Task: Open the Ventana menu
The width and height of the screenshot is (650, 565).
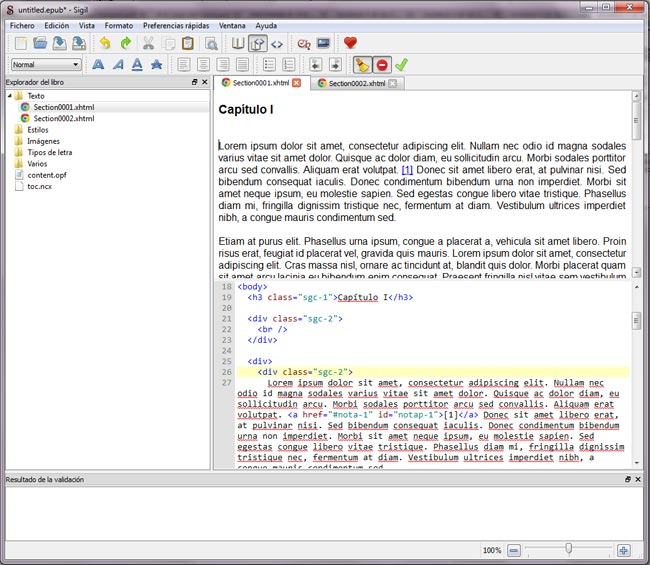Action: click(232, 26)
